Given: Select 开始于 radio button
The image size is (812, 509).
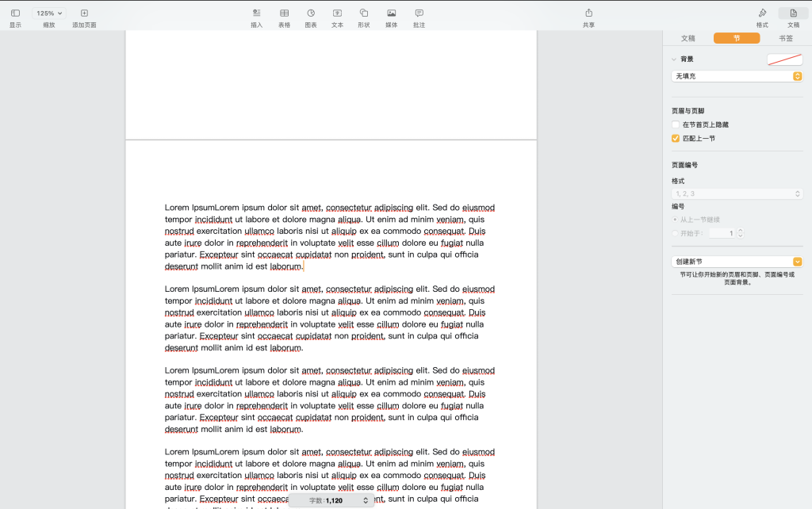Looking at the screenshot, I should point(675,234).
